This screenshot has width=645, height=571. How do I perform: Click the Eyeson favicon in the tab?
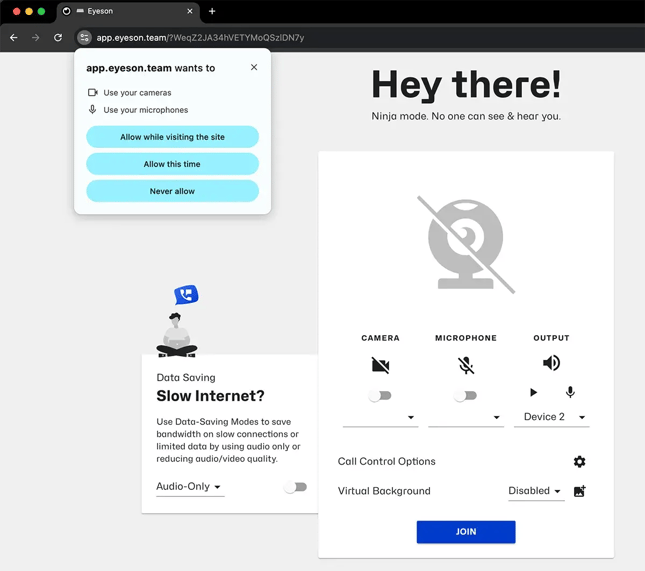coord(66,11)
